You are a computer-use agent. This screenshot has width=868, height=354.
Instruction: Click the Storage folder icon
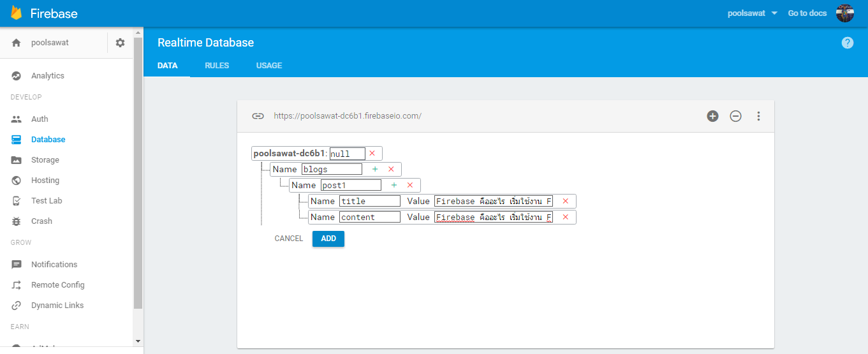tap(17, 160)
